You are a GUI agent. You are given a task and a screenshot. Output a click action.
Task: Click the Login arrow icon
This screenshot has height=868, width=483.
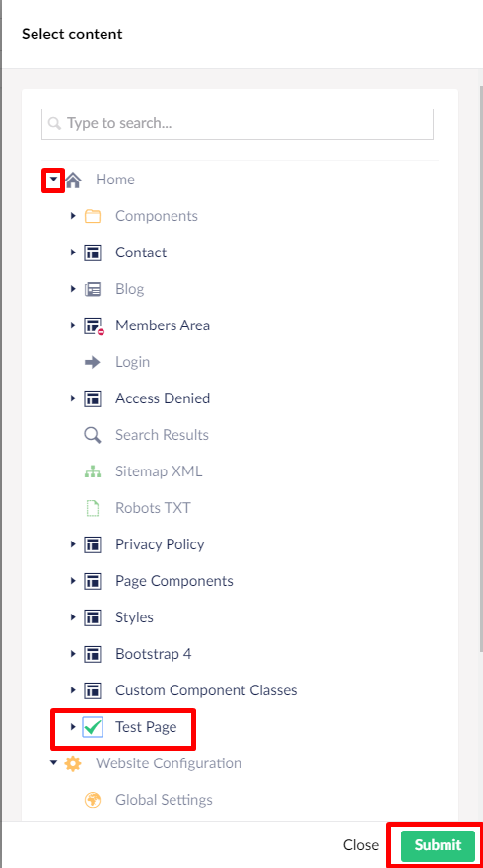point(93,362)
